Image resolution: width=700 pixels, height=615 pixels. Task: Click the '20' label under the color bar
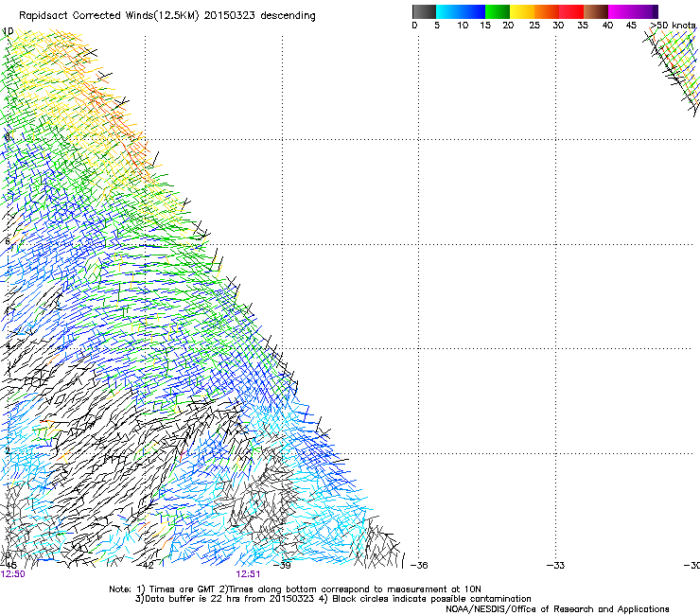point(508,25)
